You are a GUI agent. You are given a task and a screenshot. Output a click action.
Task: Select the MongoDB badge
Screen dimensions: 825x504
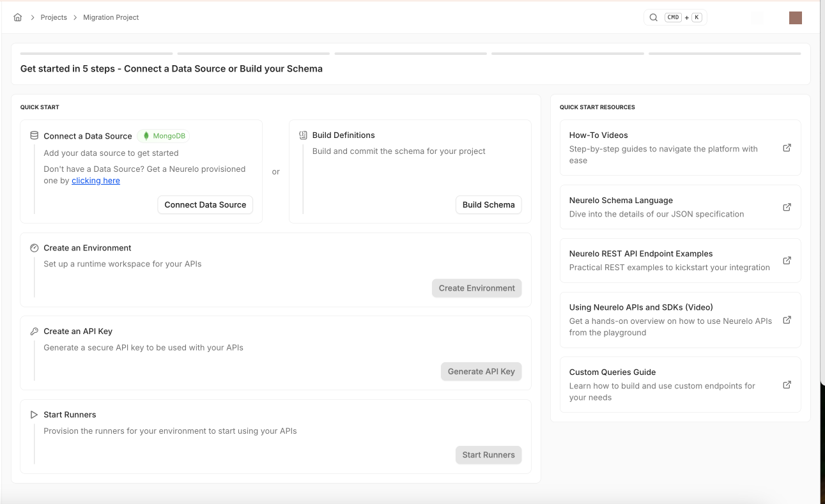164,136
